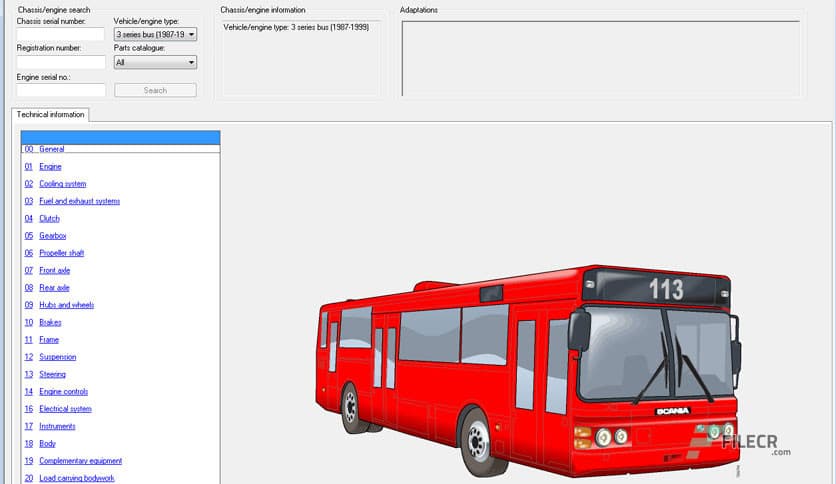Screen dimensions: 836x484
Task: Go to the Electrical system link
Action: [65, 409]
